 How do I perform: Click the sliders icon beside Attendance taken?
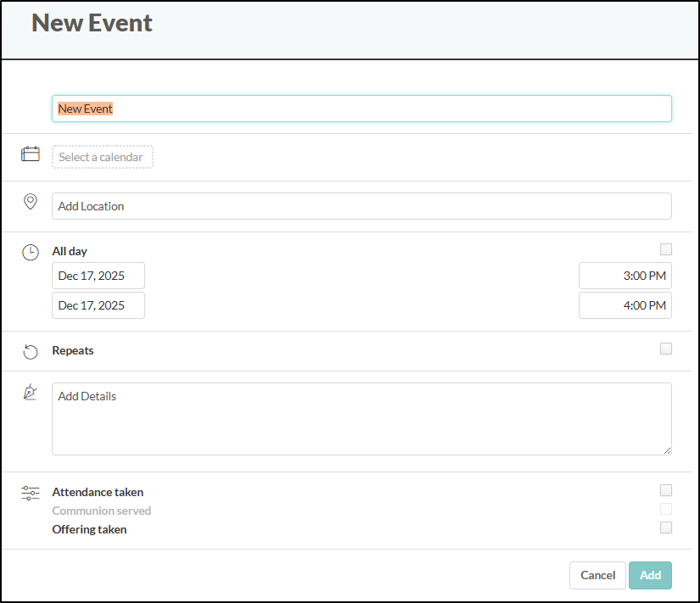(x=31, y=493)
